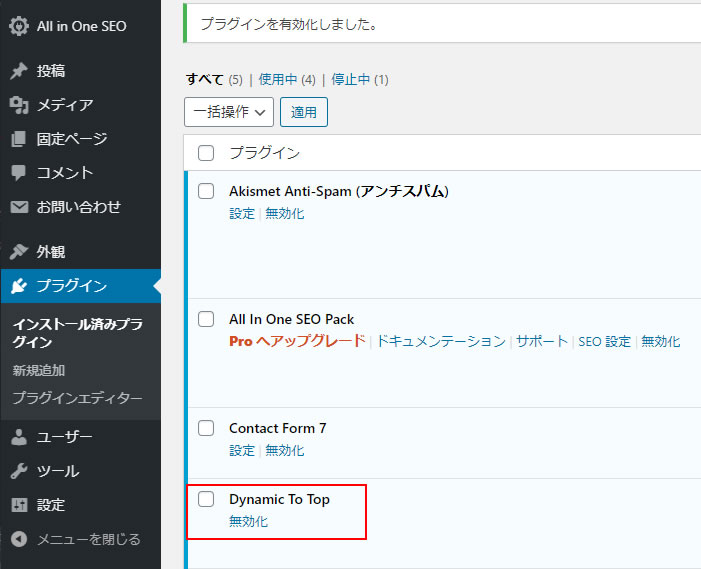The image size is (701, 569).
Task: Collapse sidebar via メニューを閉じる
Action: point(89,539)
